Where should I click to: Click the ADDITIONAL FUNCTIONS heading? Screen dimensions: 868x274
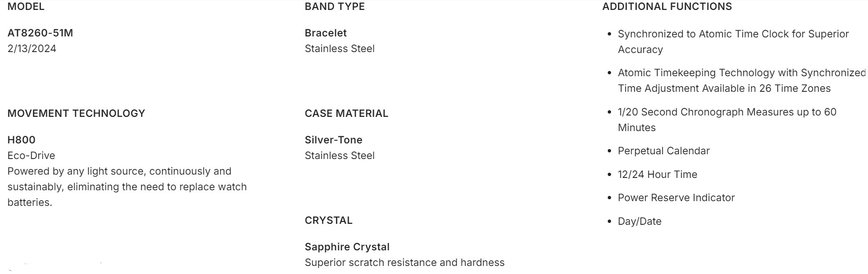point(667,7)
